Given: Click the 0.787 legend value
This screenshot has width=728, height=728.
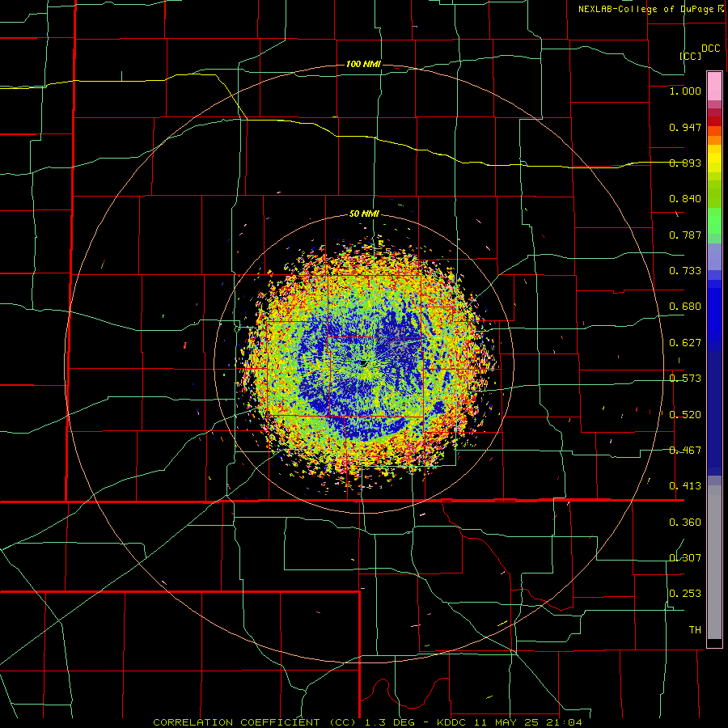Looking at the screenshot, I should (x=685, y=235).
